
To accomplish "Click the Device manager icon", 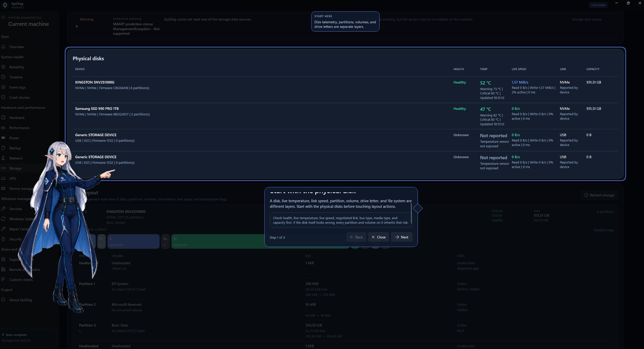I will (3, 188).
